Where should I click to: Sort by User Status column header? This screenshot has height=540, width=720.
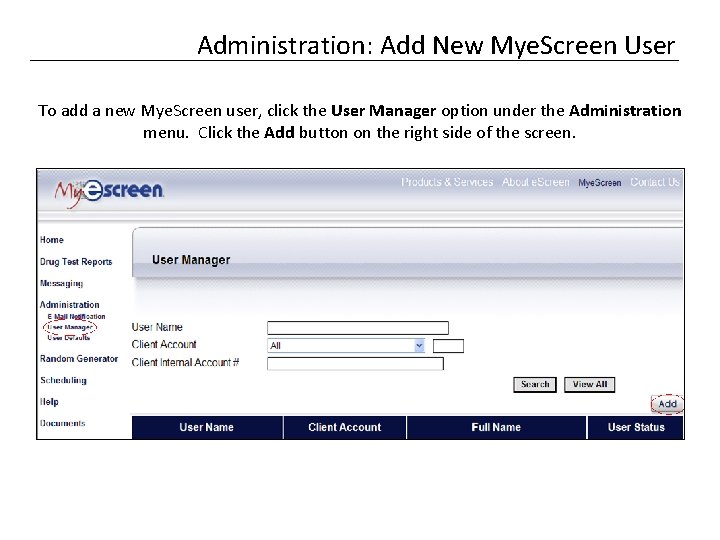pos(636,428)
